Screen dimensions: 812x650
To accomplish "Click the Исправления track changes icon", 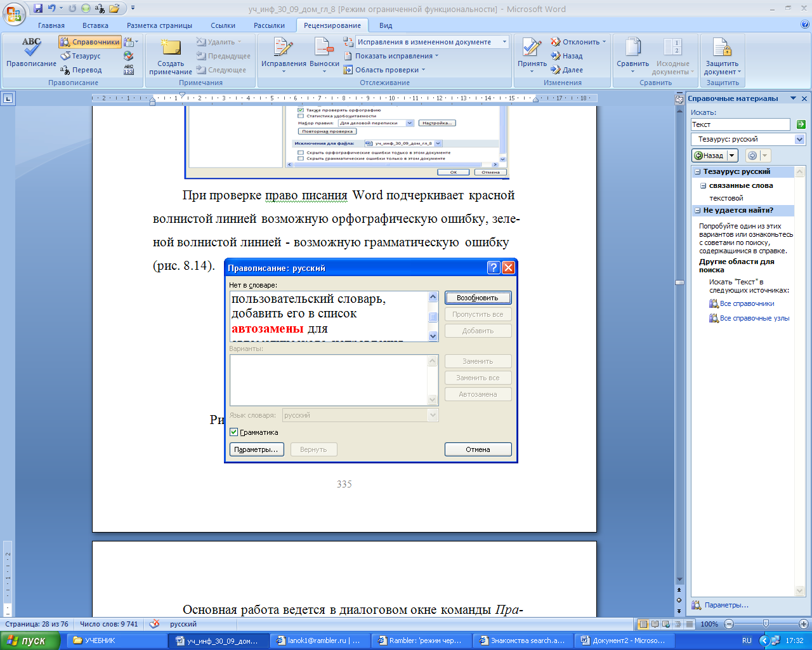I will tap(284, 55).
